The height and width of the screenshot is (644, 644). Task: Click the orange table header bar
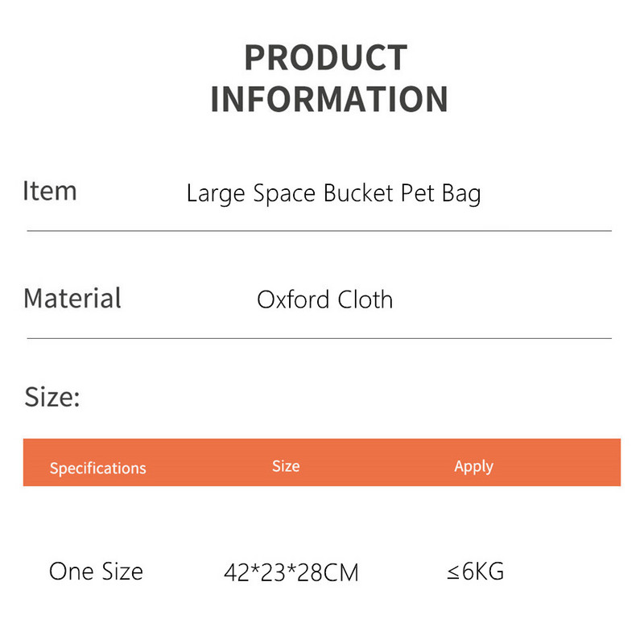370,462
